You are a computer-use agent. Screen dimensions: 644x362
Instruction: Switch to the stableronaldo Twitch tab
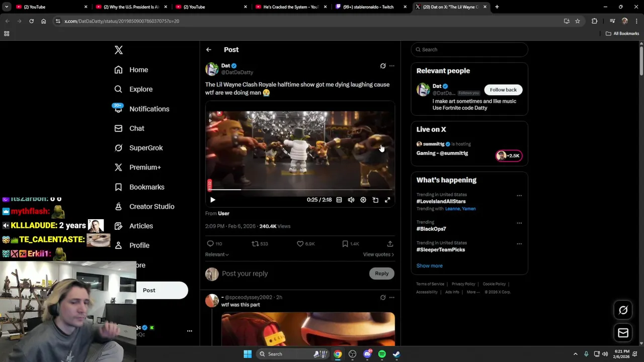(371, 7)
